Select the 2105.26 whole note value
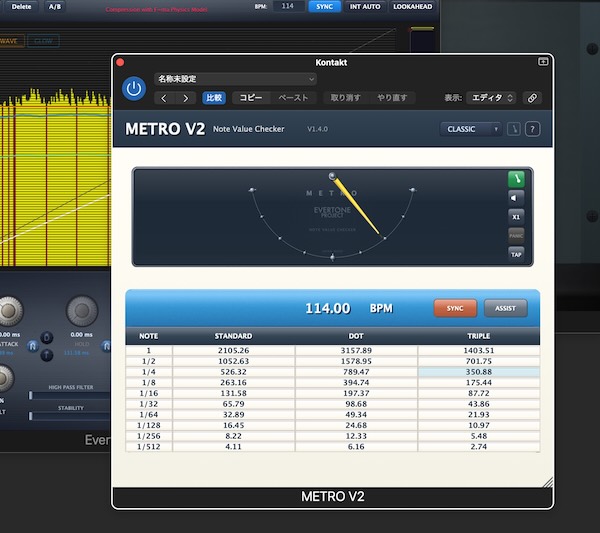Screen dimensions: 600x533 pos(233,350)
